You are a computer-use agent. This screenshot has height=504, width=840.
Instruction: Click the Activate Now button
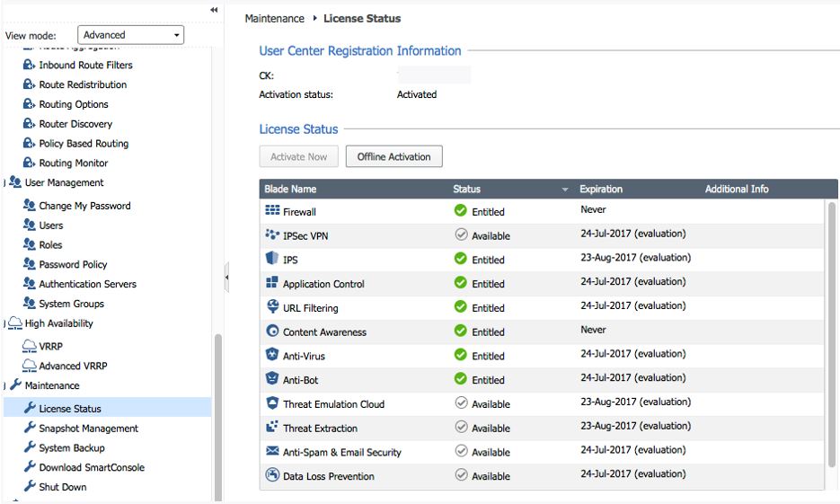pyautogui.click(x=299, y=157)
